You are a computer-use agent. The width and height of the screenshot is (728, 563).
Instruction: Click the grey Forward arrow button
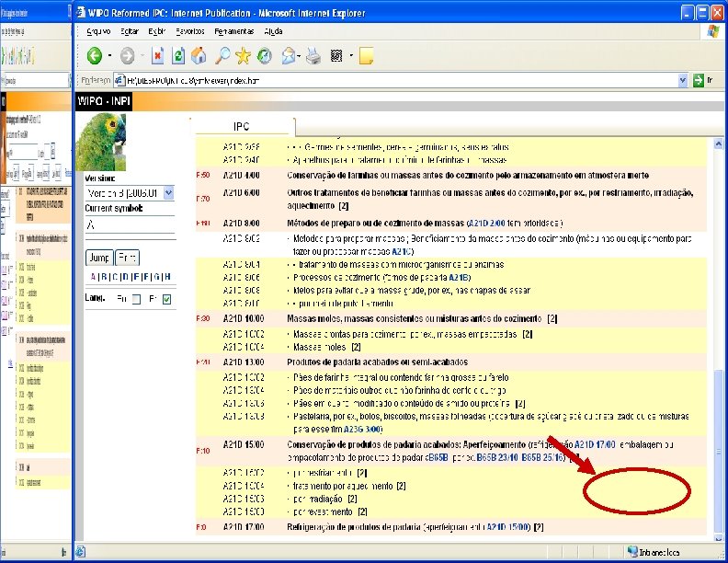127,56
